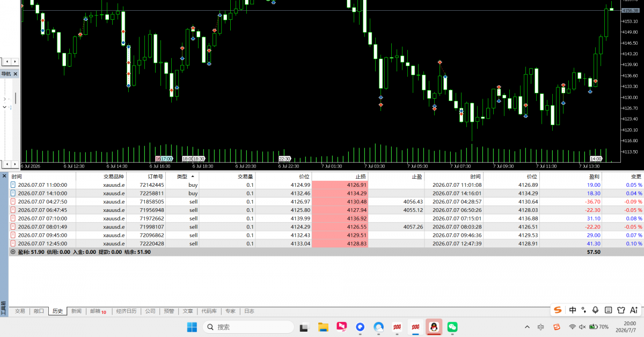Select the stop-loss cell 4126.91
This screenshot has height=337, width=644.
pos(340,185)
